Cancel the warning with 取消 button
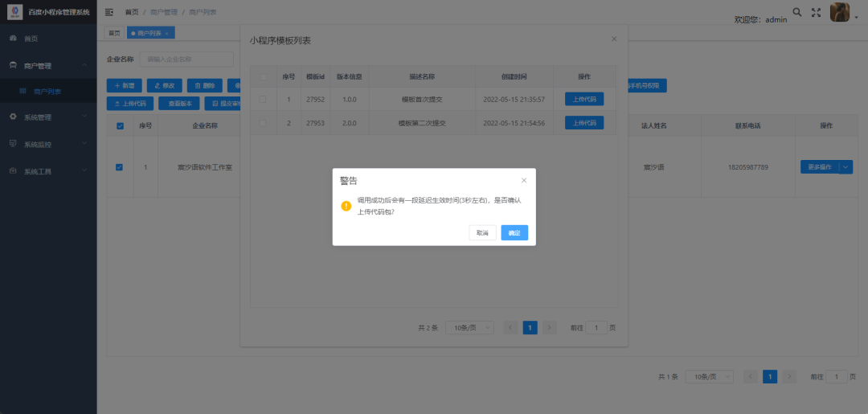Viewport: 868px width, 414px height. click(x=482, y=232)
